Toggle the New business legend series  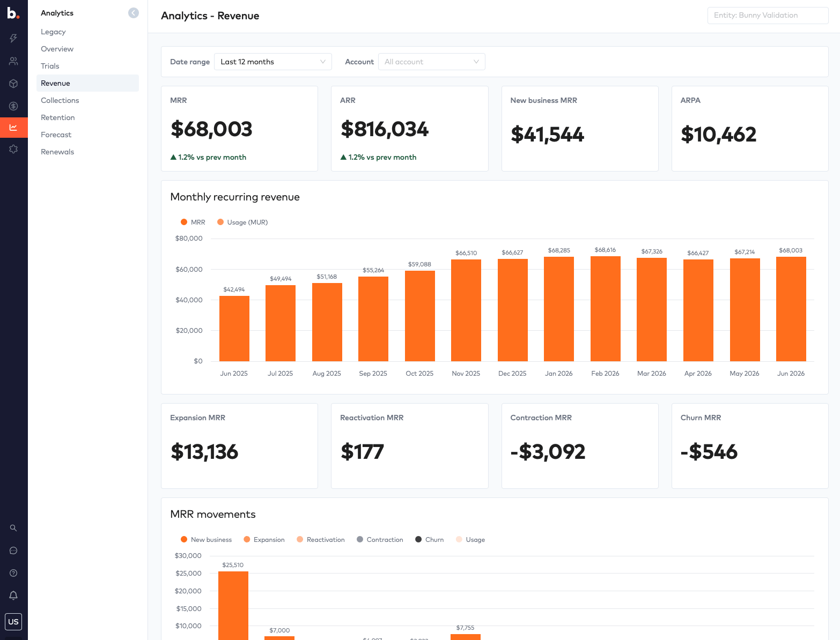pos(207,539)
